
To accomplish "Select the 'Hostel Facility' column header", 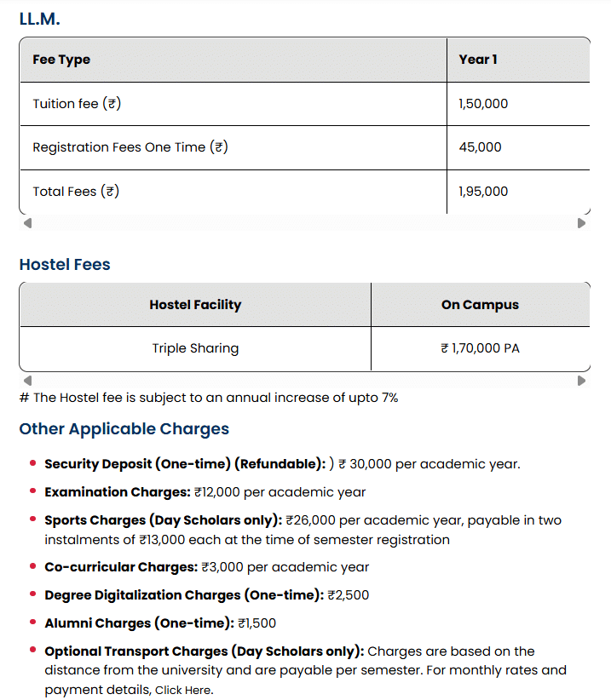I will click(195, 305).
